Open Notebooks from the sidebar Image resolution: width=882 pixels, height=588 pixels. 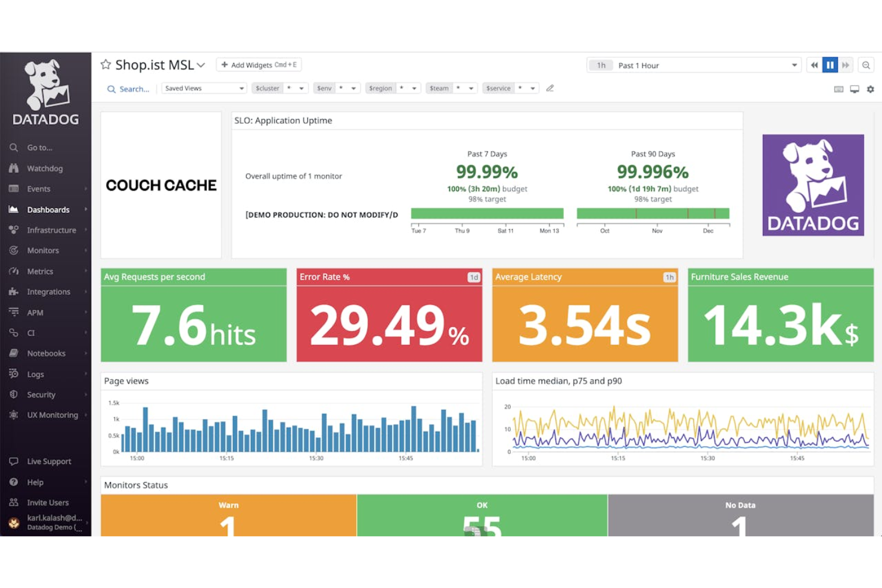[x=46, y=353]
